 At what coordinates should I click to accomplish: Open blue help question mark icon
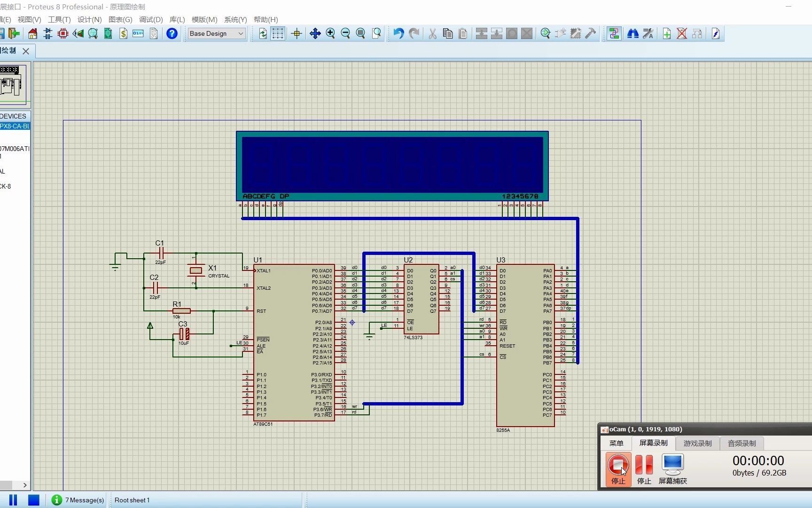(x=172, y=33)
